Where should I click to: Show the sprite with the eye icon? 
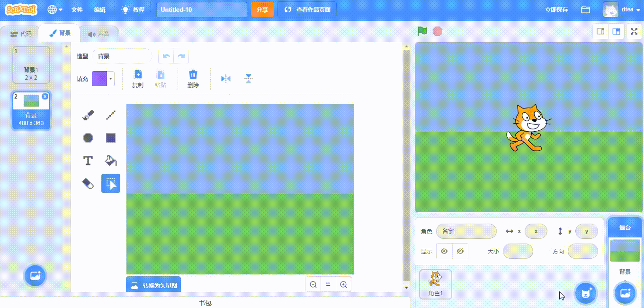click(444, 251)
